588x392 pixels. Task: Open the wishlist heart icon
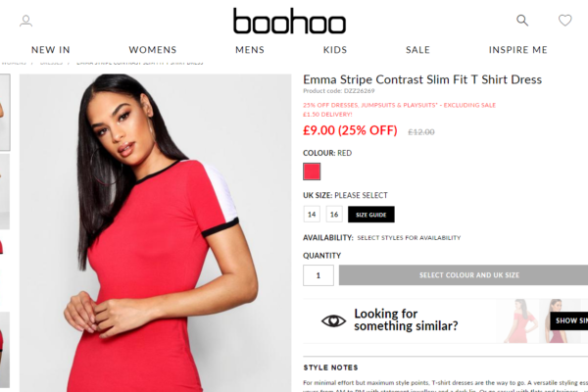coord(564,21)
